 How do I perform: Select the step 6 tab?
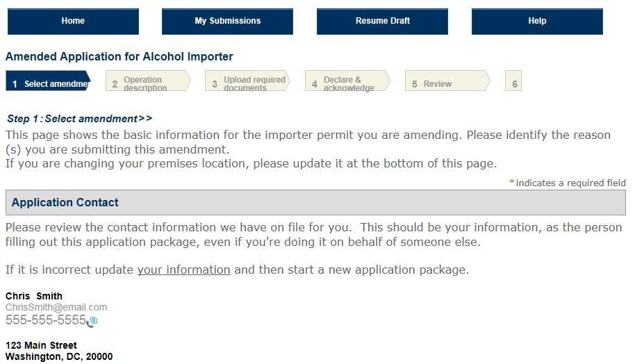click(x=514, y=83)
